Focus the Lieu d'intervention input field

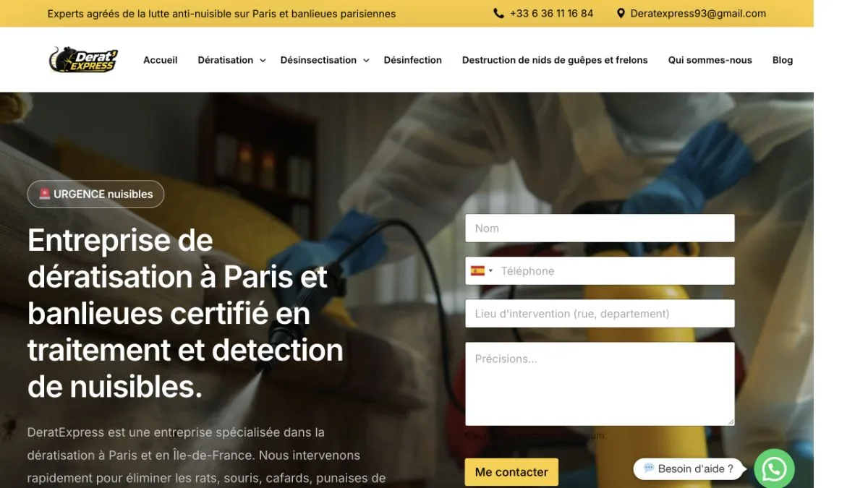pyautogui.click(x=600, y=314)
